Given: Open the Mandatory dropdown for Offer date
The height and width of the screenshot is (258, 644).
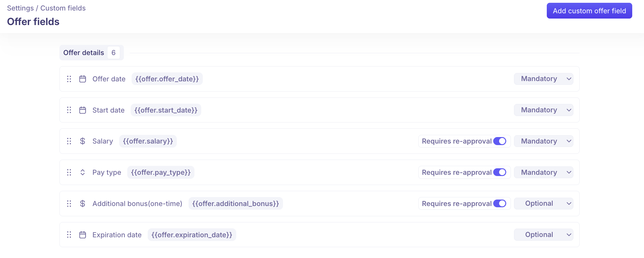Looking at the screenshot, I should [544, 79].
